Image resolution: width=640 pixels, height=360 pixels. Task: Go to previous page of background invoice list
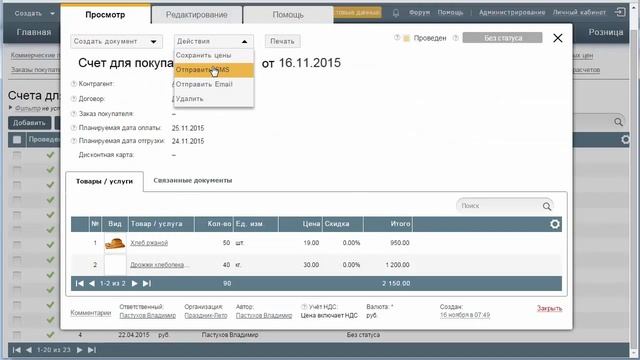click(29, 350)
